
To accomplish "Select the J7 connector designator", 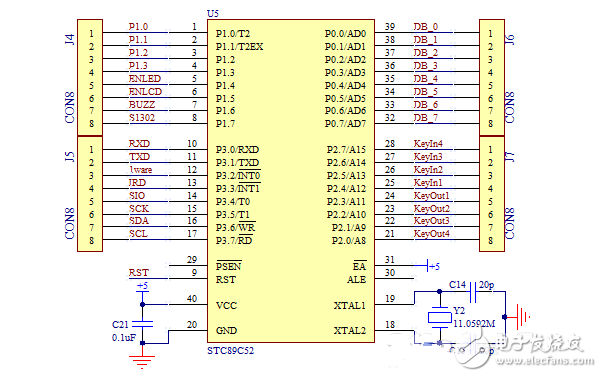I will point(509,157).
